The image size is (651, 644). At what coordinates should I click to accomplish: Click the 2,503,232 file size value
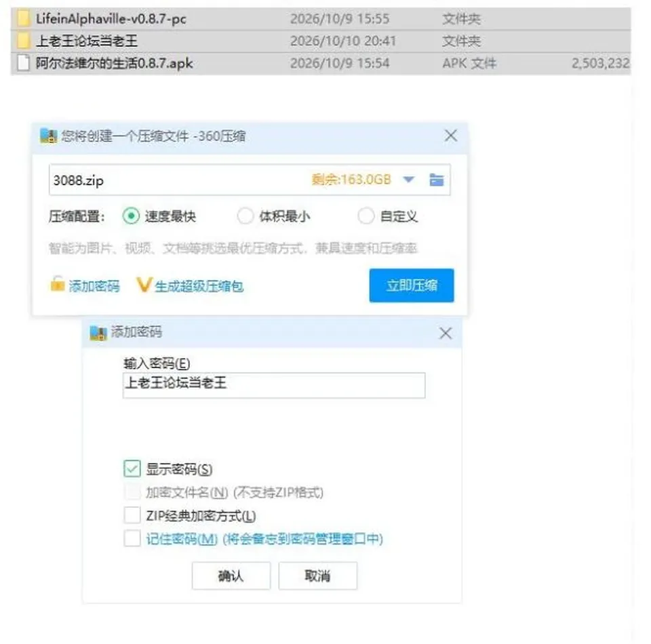[x=600, y=64]
